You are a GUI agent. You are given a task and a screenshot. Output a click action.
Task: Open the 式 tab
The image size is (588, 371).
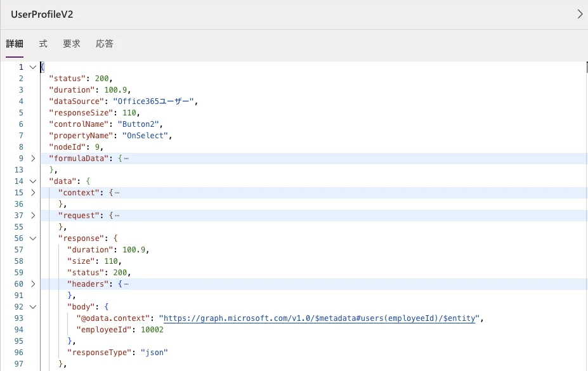click(x=43, y=44)
